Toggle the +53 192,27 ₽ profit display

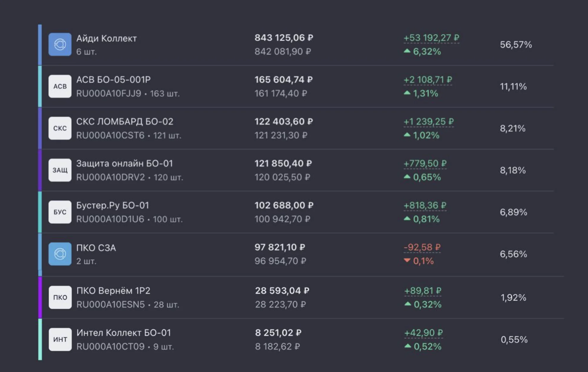pos(431,38)
